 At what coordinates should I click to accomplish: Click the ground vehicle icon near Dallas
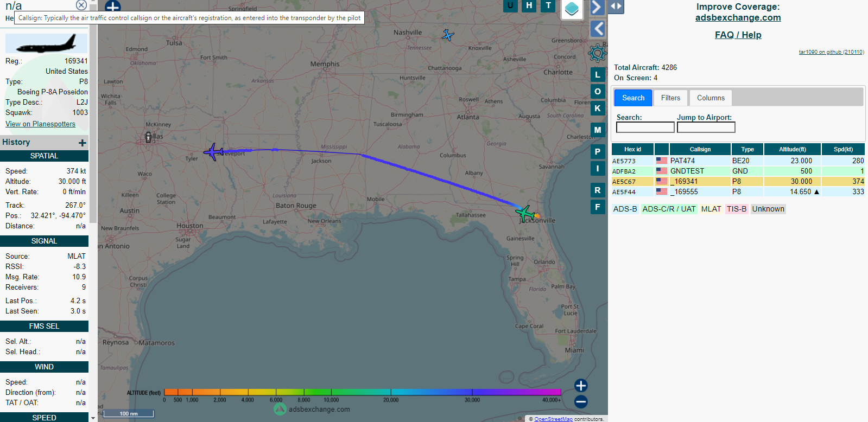pos(148,137)
